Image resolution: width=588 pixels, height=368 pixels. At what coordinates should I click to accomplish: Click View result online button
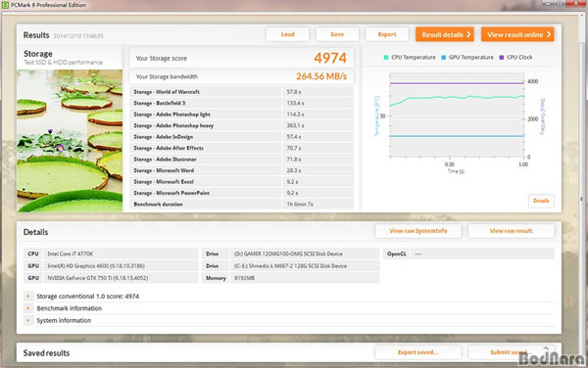(x=517, y=34)
